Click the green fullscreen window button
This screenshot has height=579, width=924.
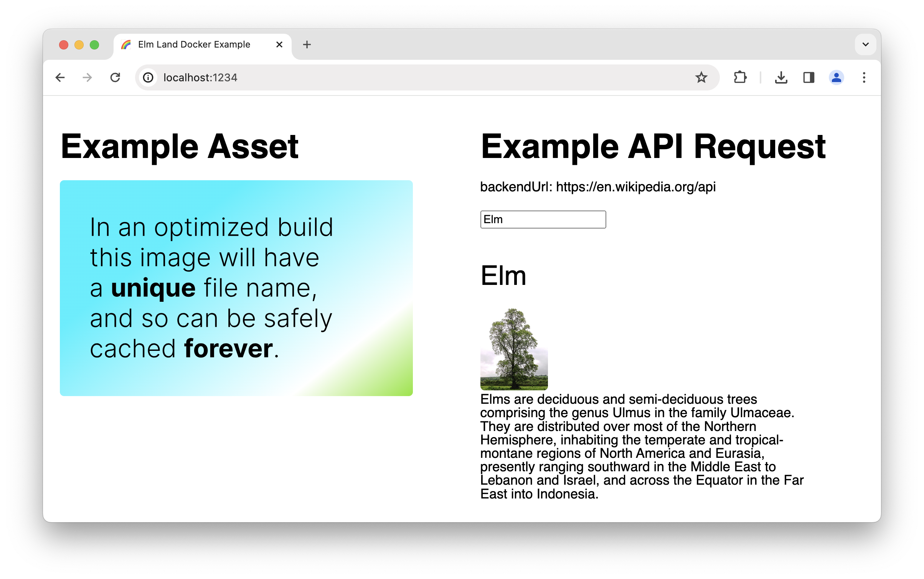pos(94,45)
